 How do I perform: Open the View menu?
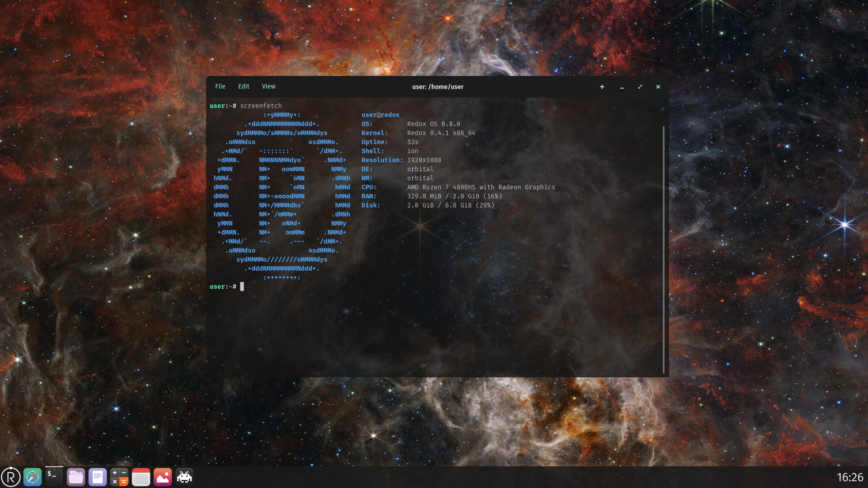pyautogui.click(x=269, y=86)
